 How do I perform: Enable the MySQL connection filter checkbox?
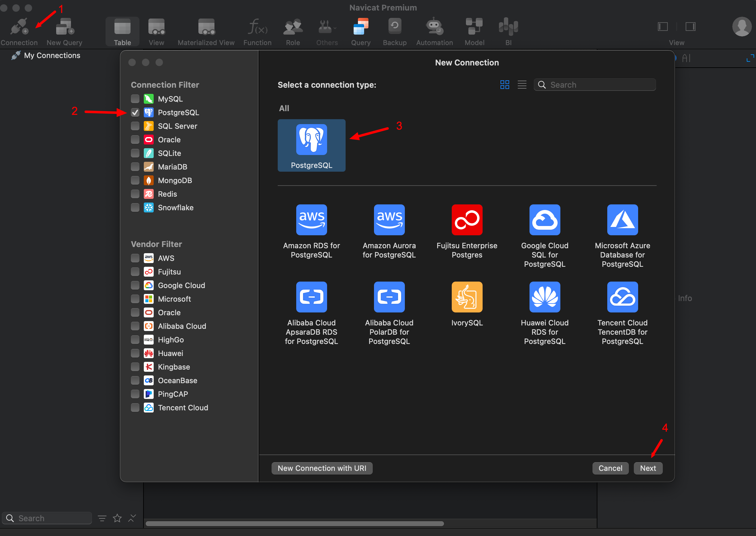click(135, 99)
